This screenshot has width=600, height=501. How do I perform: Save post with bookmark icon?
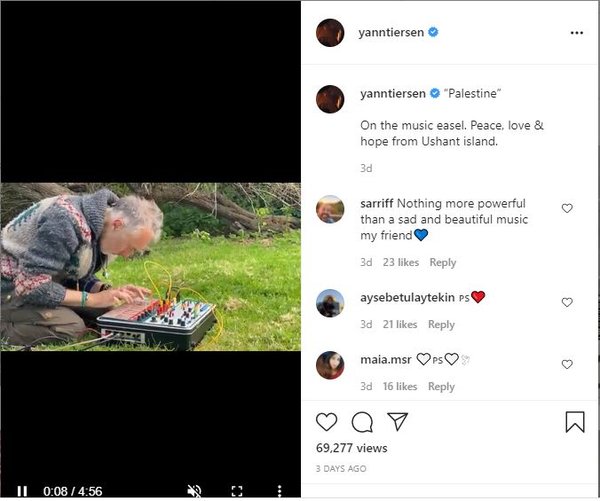[574, 422]
